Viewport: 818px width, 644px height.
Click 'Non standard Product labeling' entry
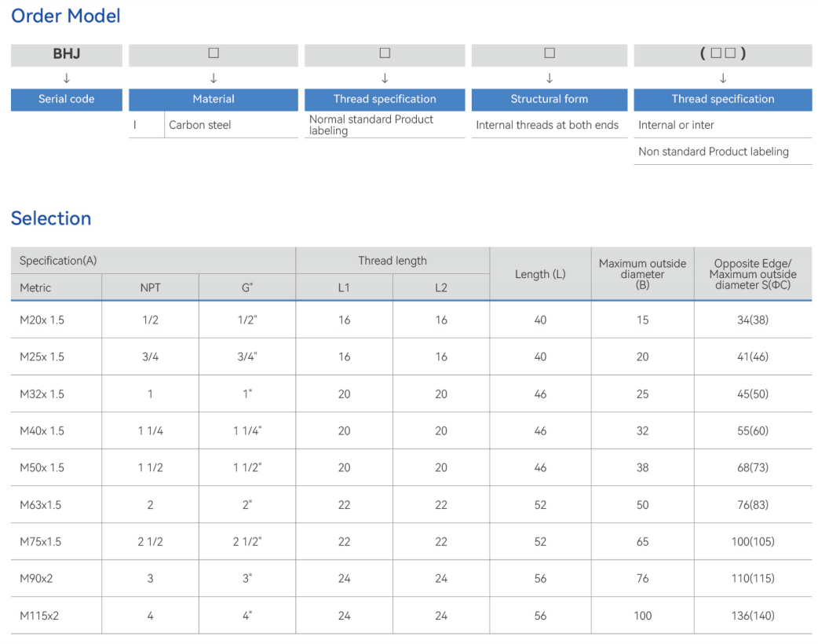tap(714, 152)
